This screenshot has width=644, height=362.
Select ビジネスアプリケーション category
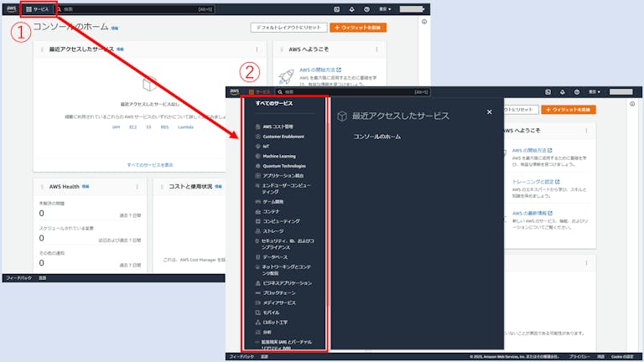coord(283,283)
